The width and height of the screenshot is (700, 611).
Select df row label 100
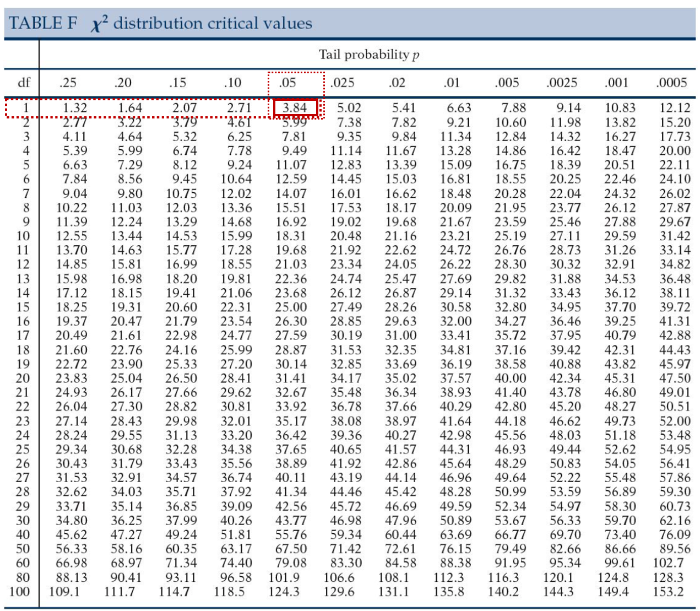pyautogui.click(x=20, y=592)
